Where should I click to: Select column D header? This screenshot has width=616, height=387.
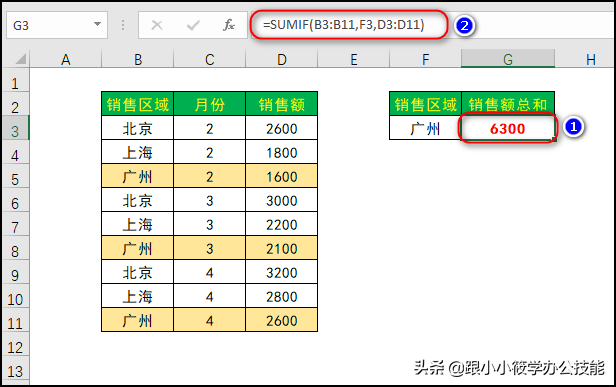click(281, 59)
